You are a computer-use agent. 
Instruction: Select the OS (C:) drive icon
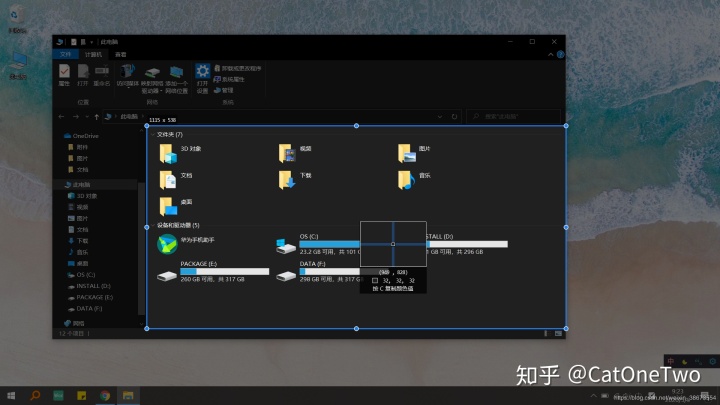[x=286, y=246]
